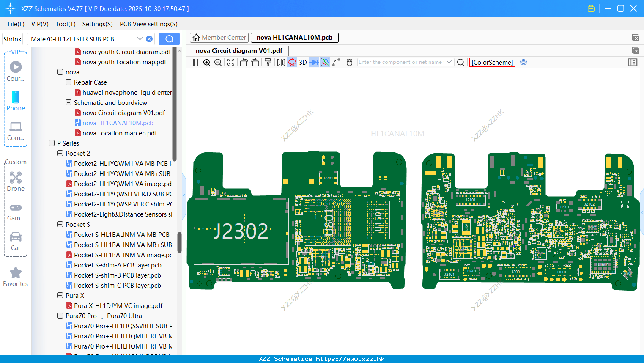This screenshot has height=363, width=644.
Task: Rotate the board clockwise
Action: 255,62
